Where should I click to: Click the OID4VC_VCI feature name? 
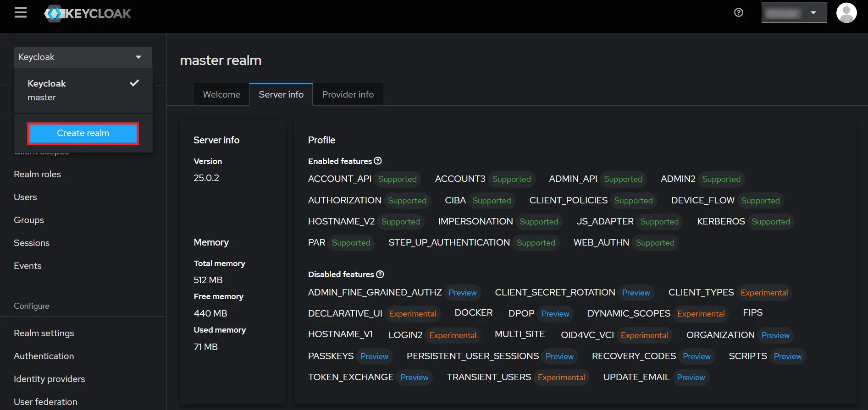coord(587,335)
